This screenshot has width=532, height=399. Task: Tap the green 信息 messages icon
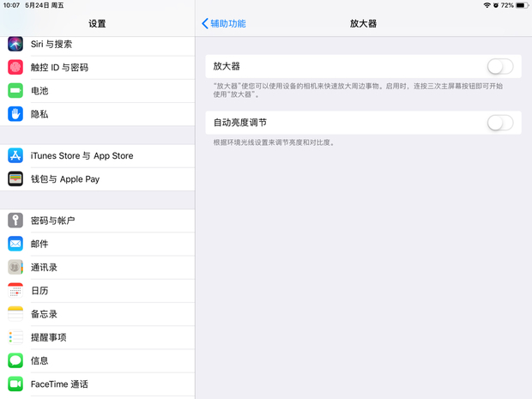15,360
